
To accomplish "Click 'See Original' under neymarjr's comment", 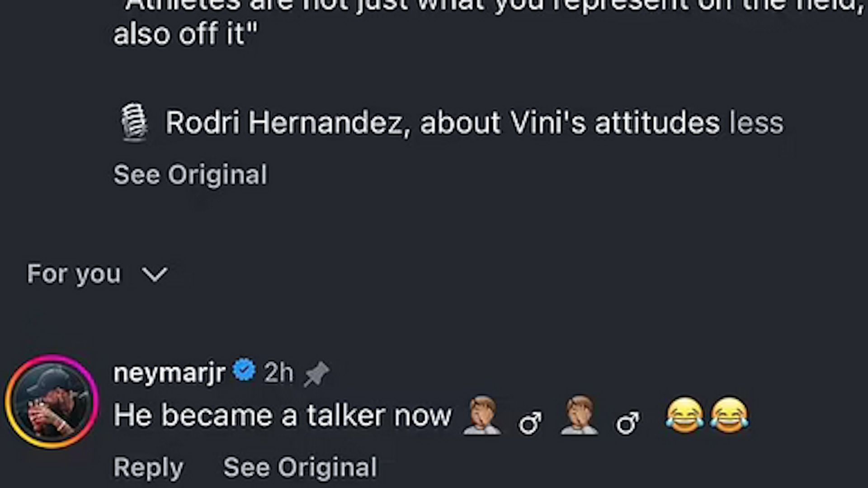I will [300, 467].
